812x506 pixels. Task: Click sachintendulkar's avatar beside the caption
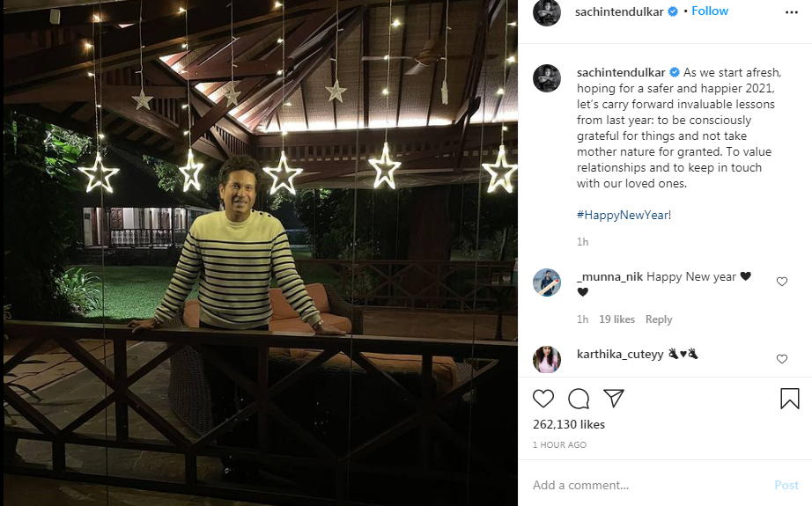547,77
